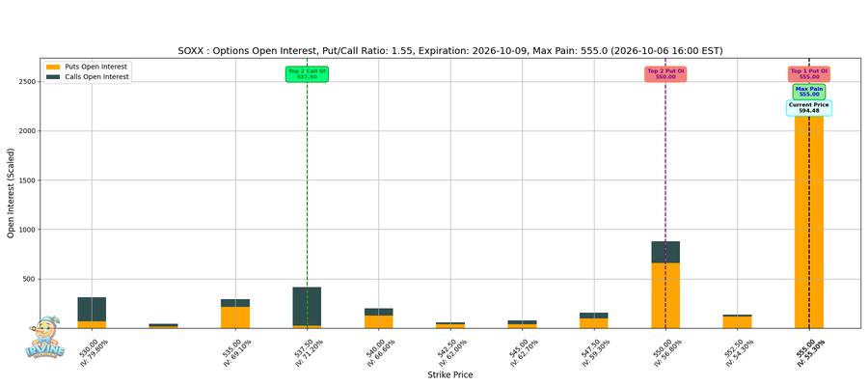Click the red 'Top 1 Put OI 555.00' annotation
The width and height of the screenshot is (868, 386).
[809, 74]
